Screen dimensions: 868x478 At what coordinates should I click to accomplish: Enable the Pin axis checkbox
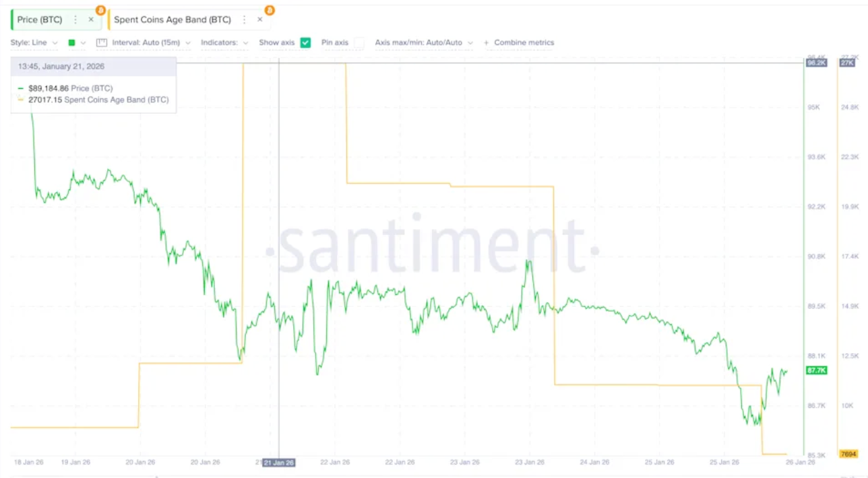tap(359, 42)
